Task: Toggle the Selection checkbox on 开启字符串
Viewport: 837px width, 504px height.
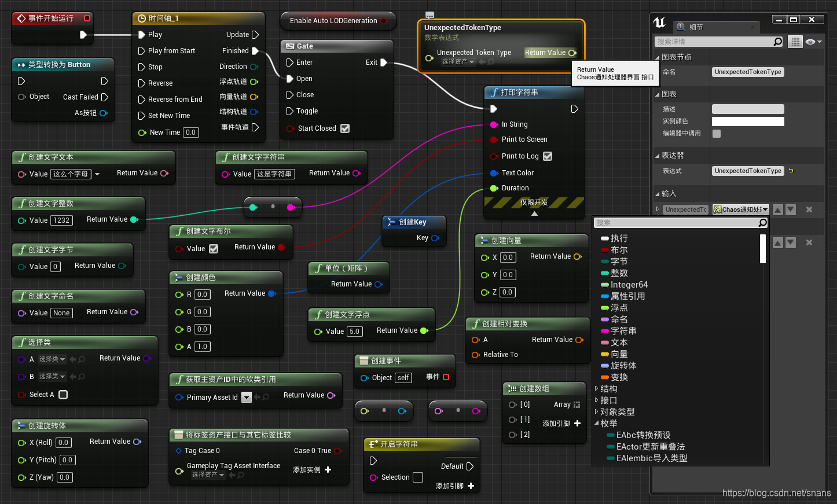Action: pos(418,477)
